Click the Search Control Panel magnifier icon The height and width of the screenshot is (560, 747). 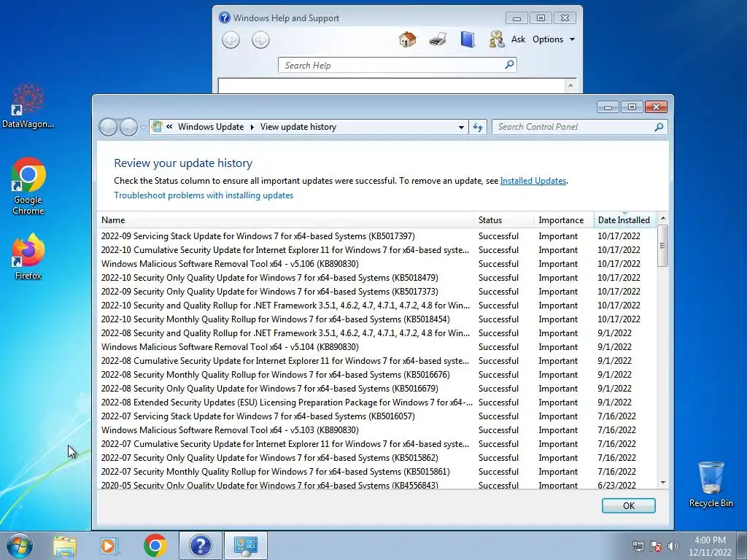pos(659,127)
